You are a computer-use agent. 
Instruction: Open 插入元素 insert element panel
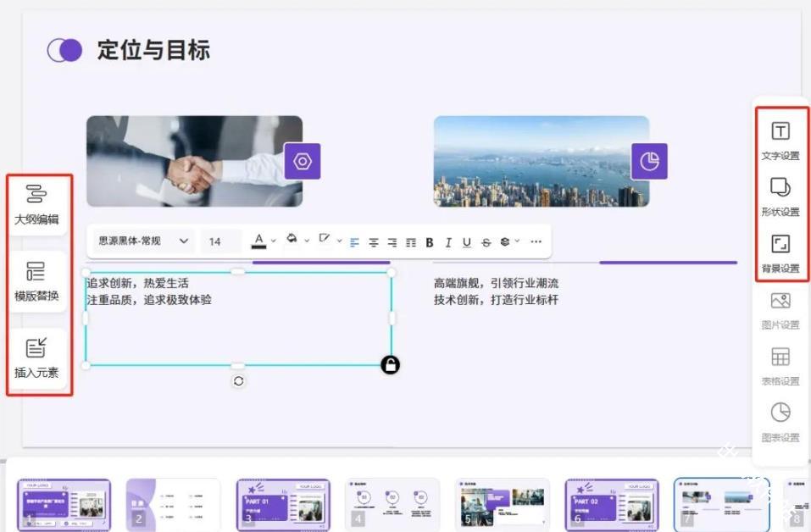click(x=36, y=357)
